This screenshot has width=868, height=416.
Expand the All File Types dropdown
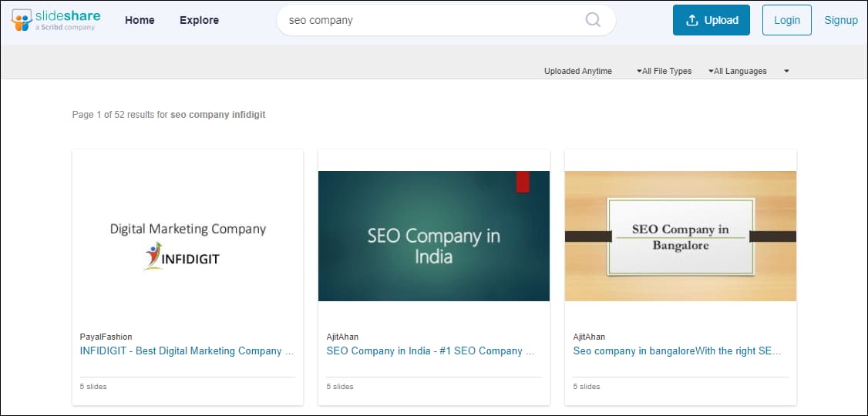pos(664,71)
